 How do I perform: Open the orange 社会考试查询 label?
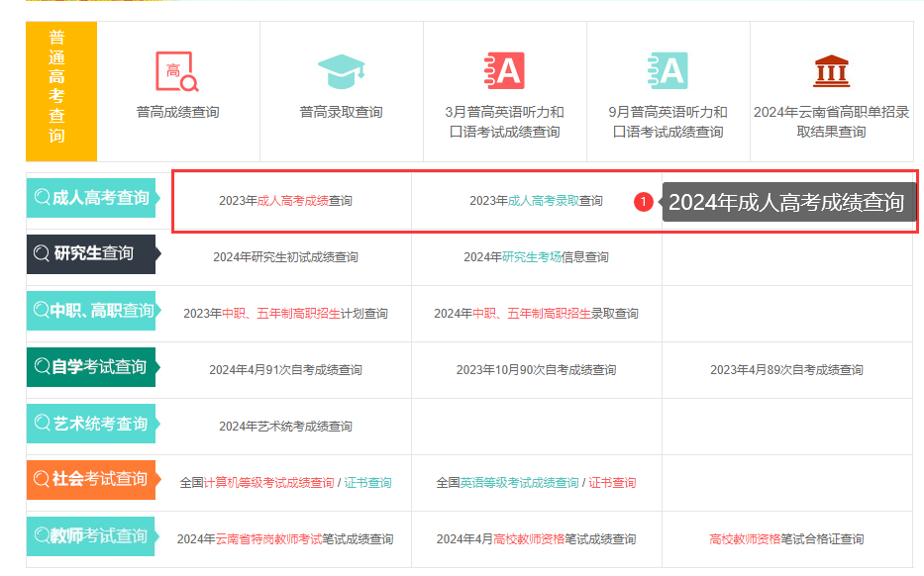point(92,479)
